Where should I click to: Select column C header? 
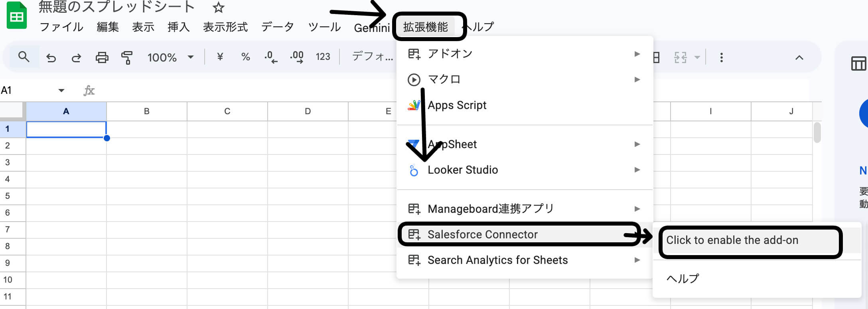(x=227, y=111)
